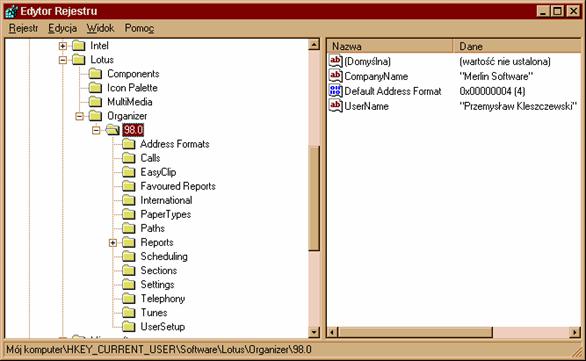Click the 0x00000004 (4) data cell

pos(492,91)
